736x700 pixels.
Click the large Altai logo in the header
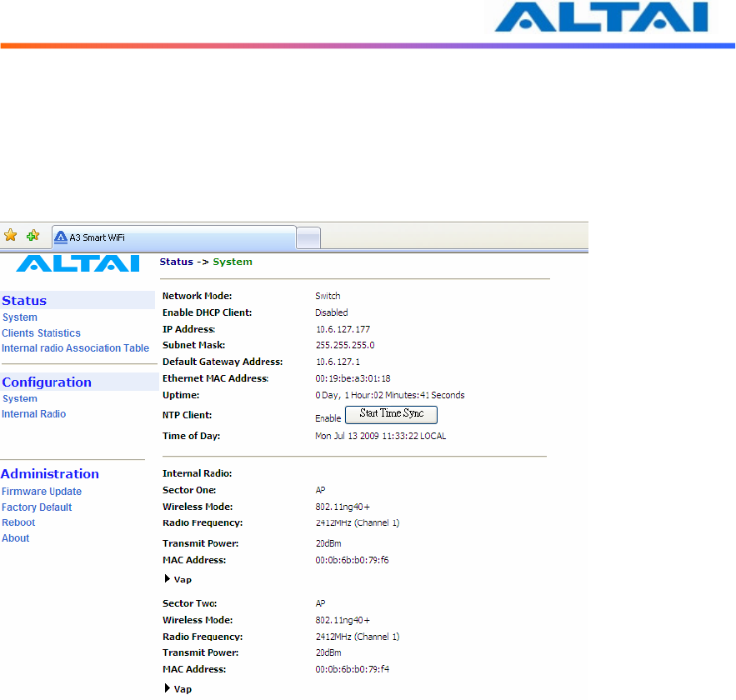[x=601, y=17]
